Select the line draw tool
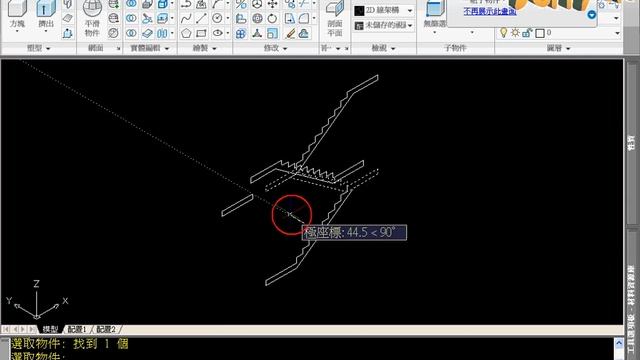Screen dimensions: 640x360 click(201, 18)
